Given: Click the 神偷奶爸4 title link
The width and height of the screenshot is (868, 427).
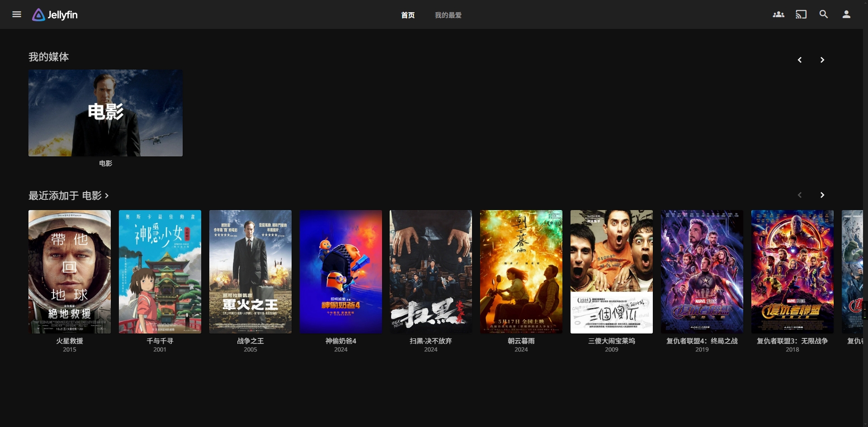Looking at the screenshot, I should pos(341,341).
